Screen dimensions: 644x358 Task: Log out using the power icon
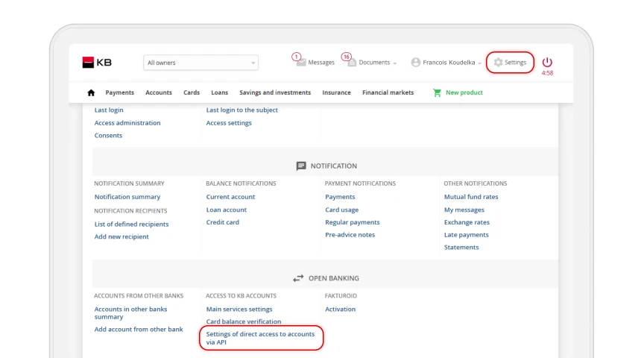pos(547,62)
